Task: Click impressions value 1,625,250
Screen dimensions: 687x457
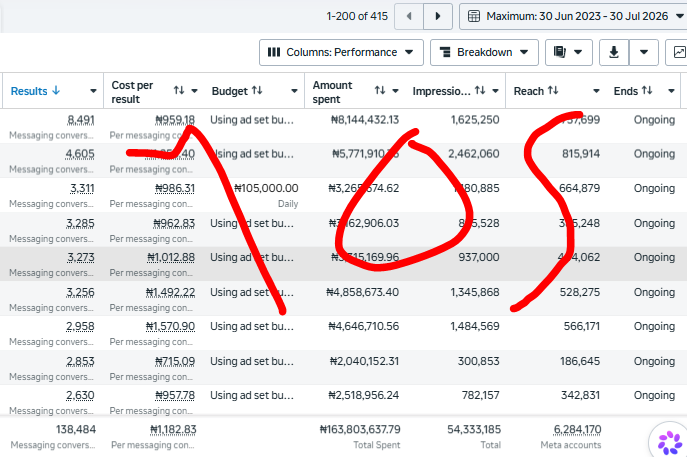Action: 475,120
